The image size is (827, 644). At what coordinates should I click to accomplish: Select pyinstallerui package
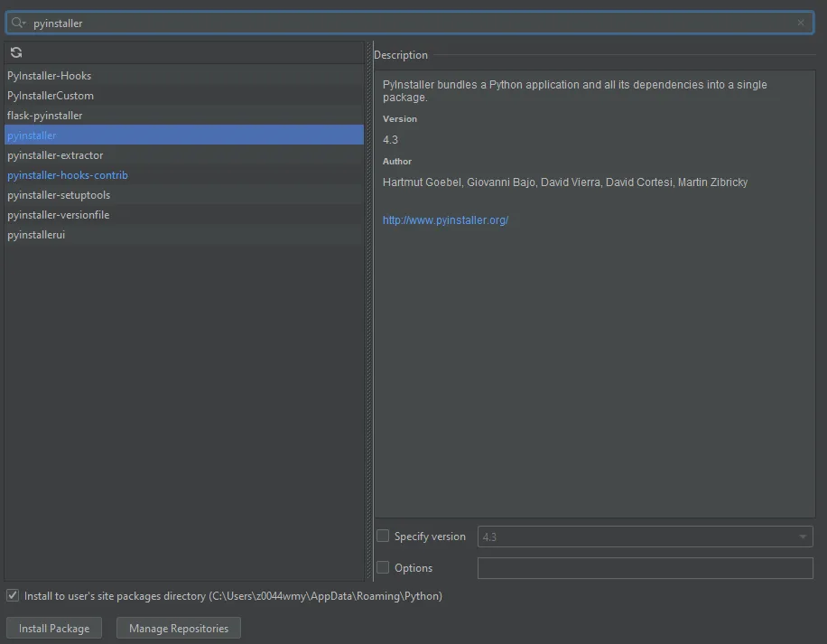click(183, 235)
